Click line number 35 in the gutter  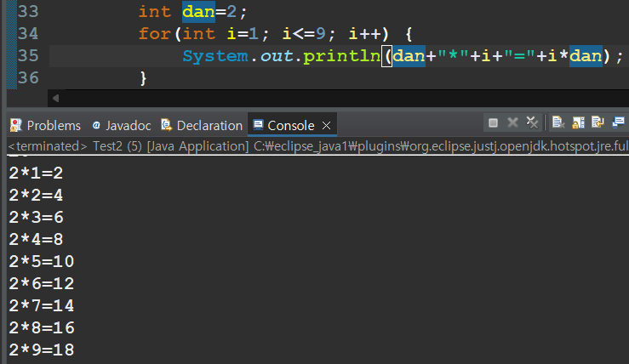[x=28, y=55]
